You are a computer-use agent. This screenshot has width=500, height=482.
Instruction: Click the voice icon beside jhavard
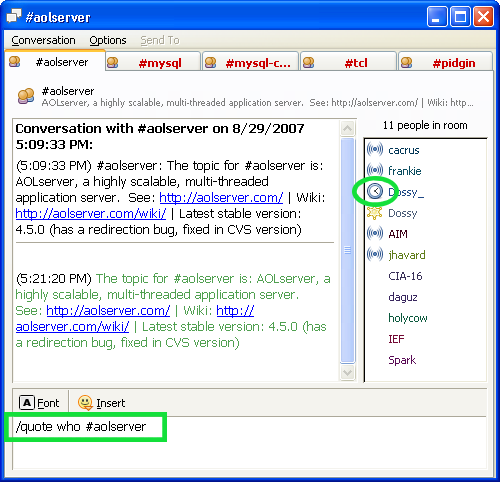pos(375,254)
